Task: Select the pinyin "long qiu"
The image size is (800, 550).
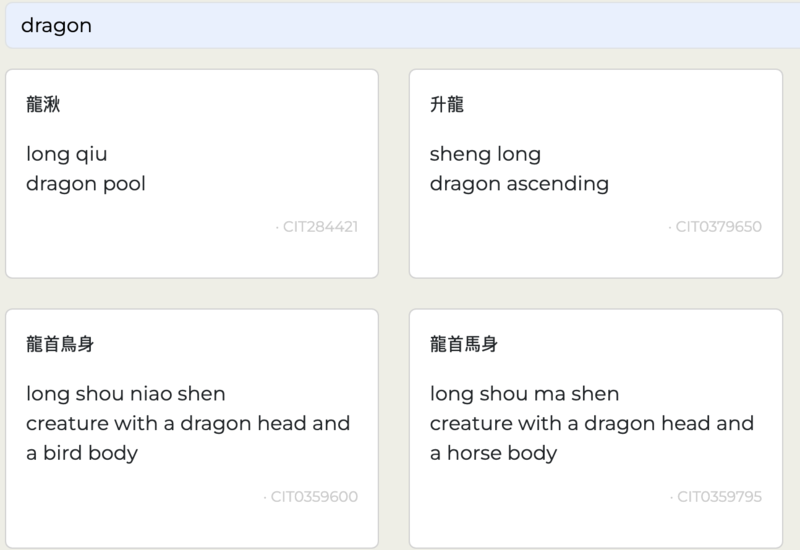Action: point(67,154)
